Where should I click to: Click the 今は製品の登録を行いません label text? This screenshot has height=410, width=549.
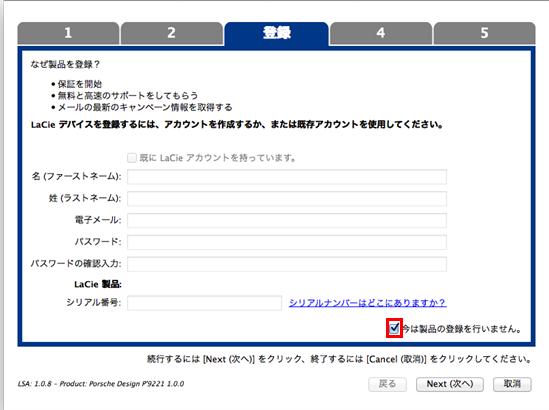tap(462, 329)
